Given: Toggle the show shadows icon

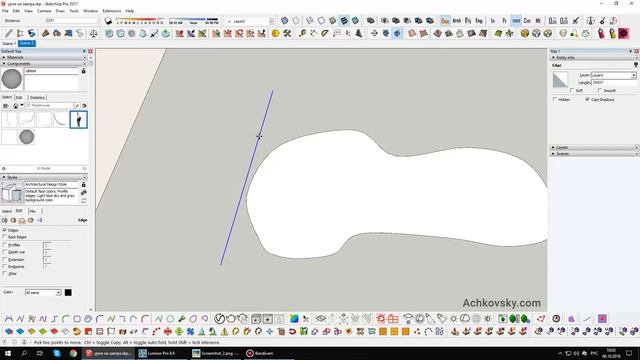Looking at the screenshot, I should [x=108, y=21].
